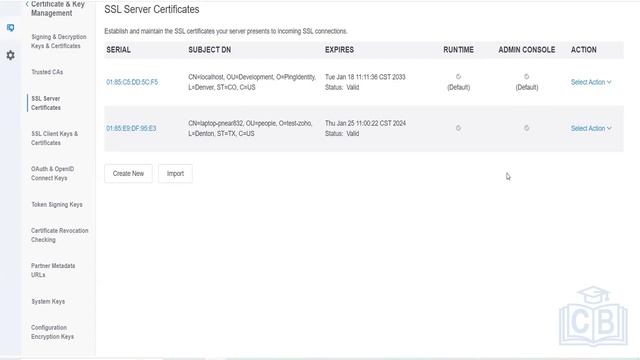The image size is (640, 360).
Task: Click the Tue Jan 18 2033 expiry date
Action: (x=365, y=77)
